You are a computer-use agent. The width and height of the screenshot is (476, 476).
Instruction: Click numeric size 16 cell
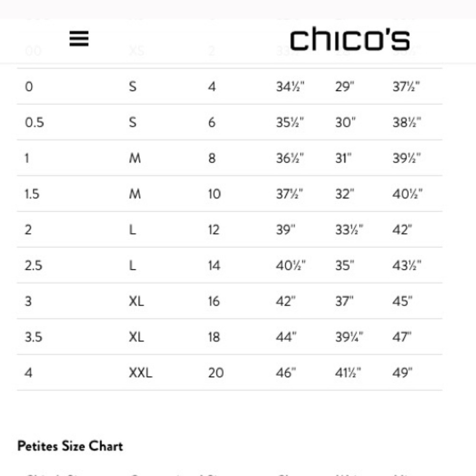point(214,301)
